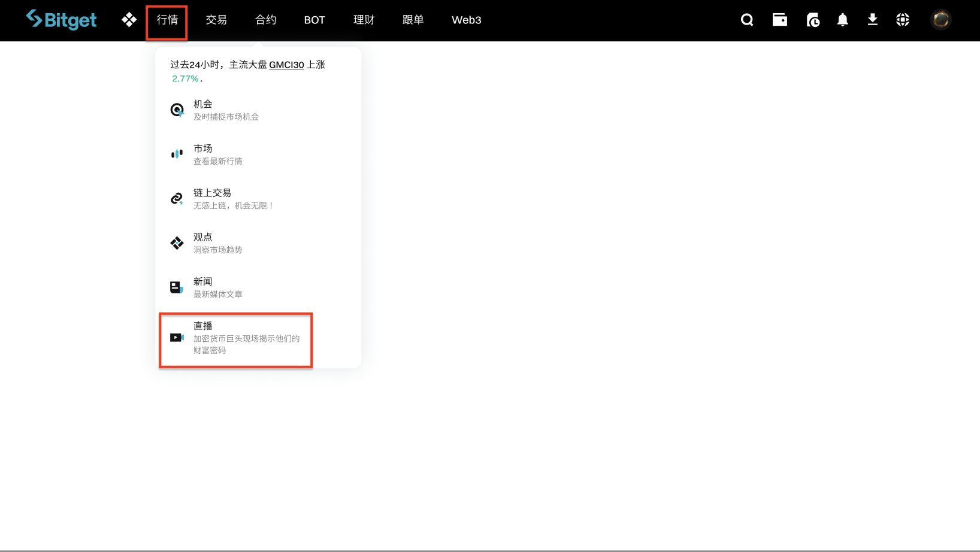Open the user profile avatar

click(x=941, y=20)
